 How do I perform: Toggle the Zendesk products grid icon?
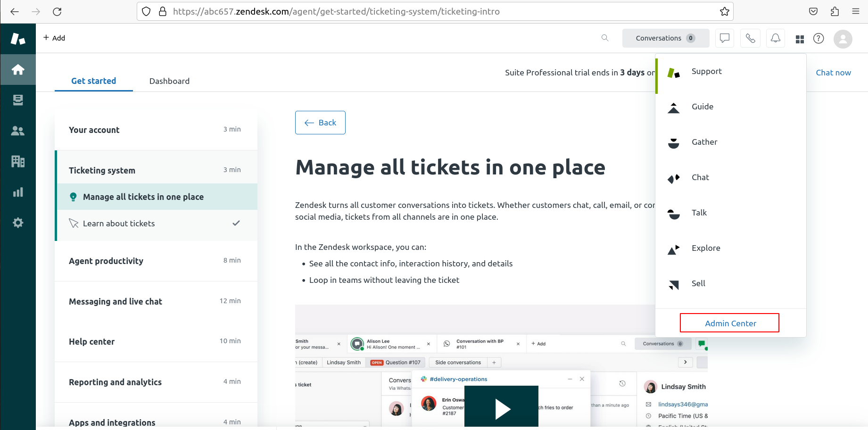point(800,39)
